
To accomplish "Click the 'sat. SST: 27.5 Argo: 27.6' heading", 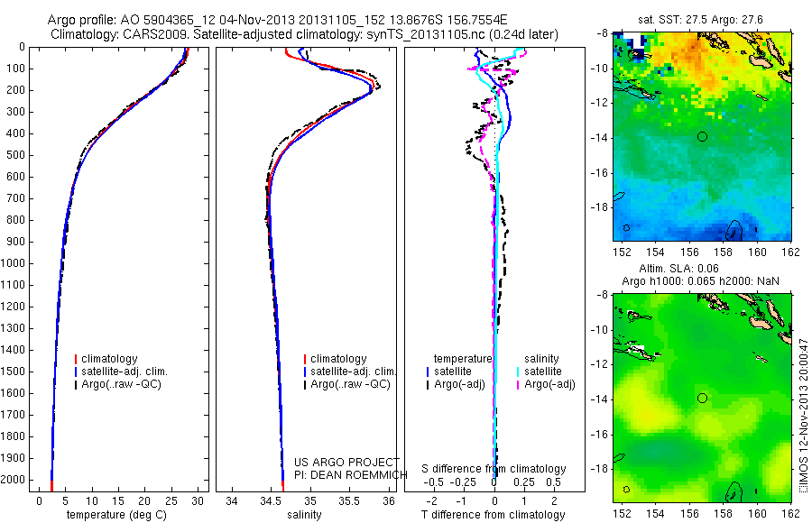I will pyautogui.click(x=700, y=20).
